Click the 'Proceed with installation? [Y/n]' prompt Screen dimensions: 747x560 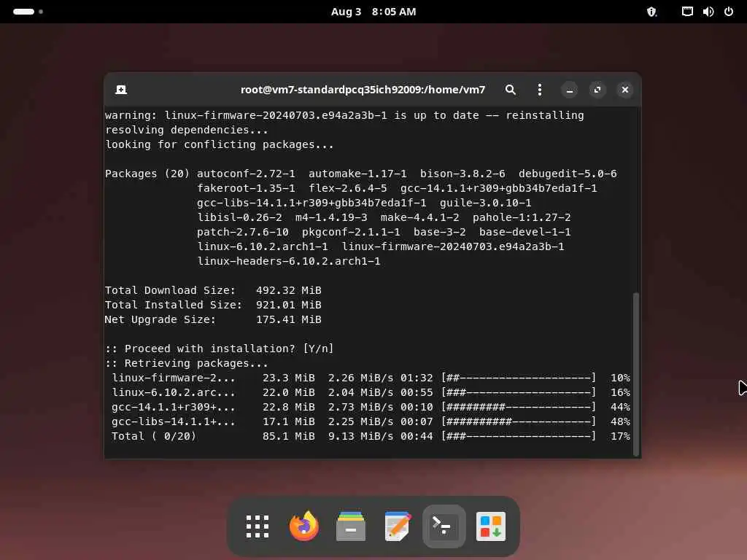219,349
